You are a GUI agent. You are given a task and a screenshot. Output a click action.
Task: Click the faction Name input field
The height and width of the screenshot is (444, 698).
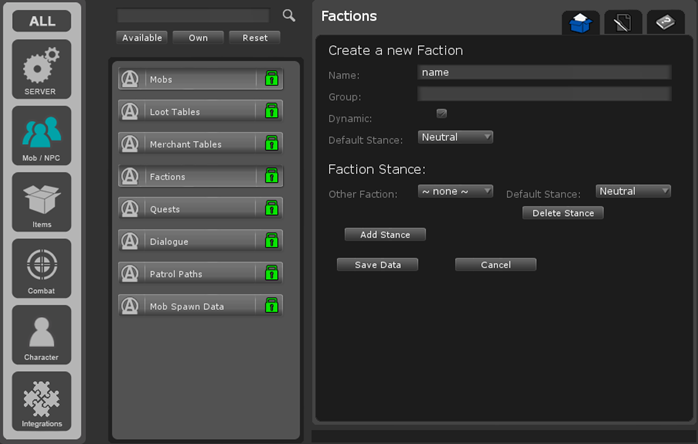(x=543, y=72)
